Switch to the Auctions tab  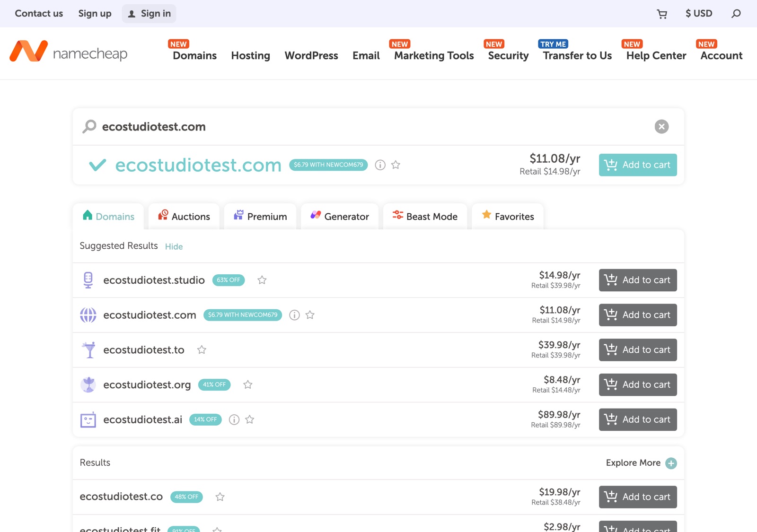(x=184, y=217)
